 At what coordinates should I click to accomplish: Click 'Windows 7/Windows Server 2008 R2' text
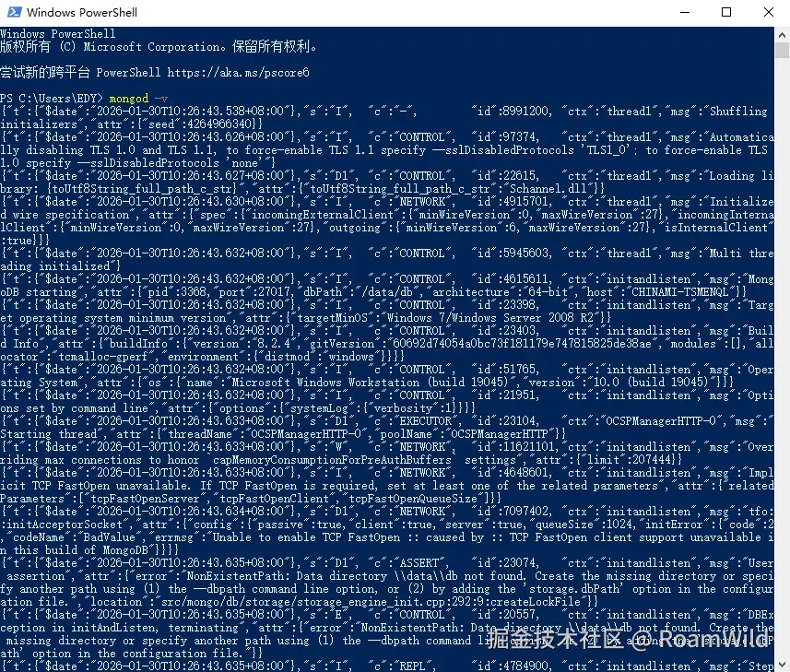[x=491, y=318]
